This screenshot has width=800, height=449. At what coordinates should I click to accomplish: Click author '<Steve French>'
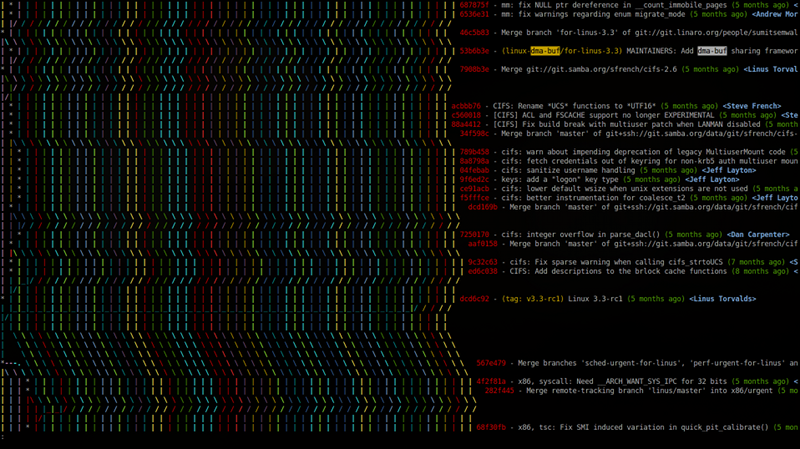(x=752, y=106)
